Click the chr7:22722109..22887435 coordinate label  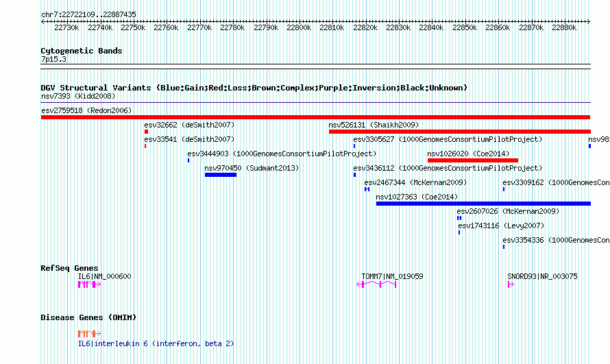88,15
